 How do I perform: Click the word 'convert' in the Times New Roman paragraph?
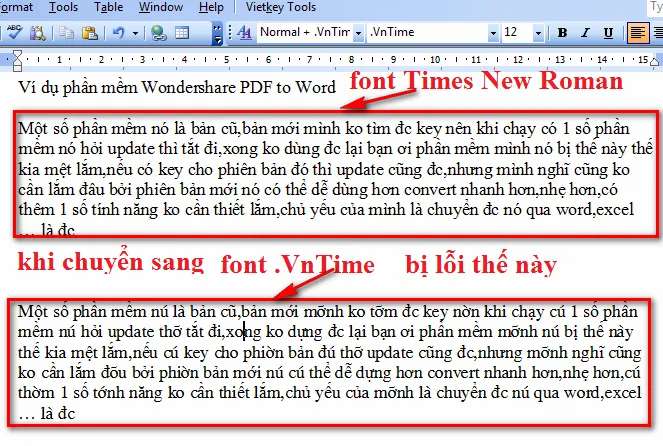(430, 190)
